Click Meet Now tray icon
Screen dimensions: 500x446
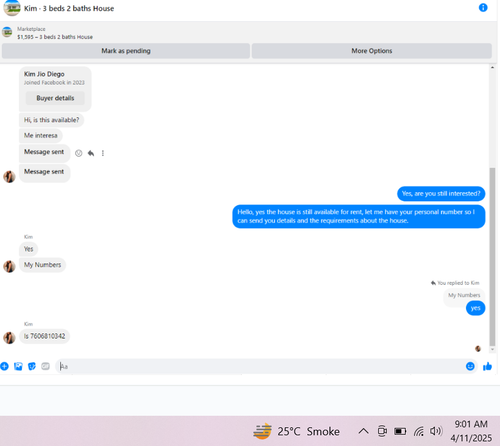[x=382, y=431]
